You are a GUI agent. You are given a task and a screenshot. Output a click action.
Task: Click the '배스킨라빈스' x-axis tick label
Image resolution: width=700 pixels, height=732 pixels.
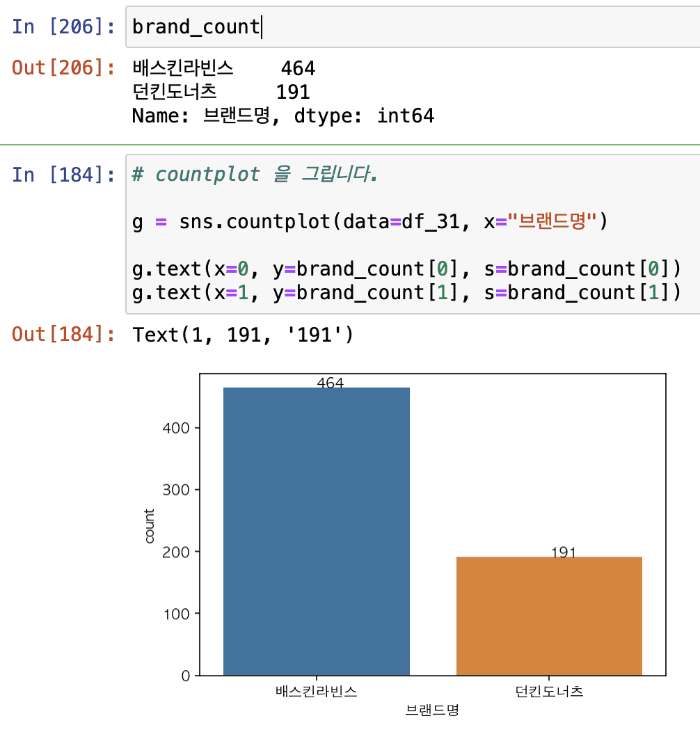tap(317, 692)
